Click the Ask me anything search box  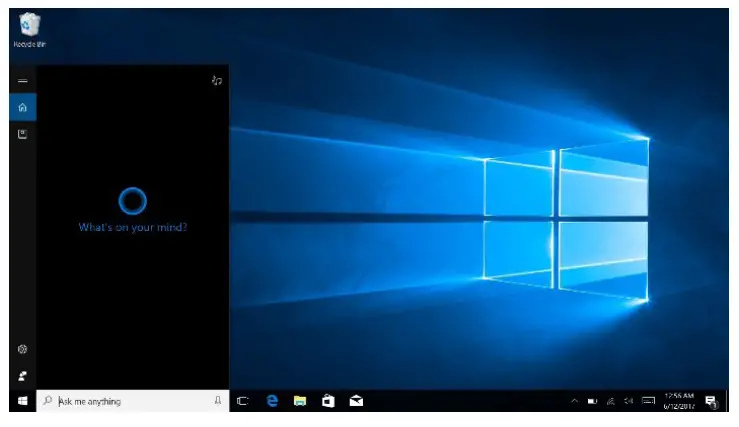tap(132, 401)
